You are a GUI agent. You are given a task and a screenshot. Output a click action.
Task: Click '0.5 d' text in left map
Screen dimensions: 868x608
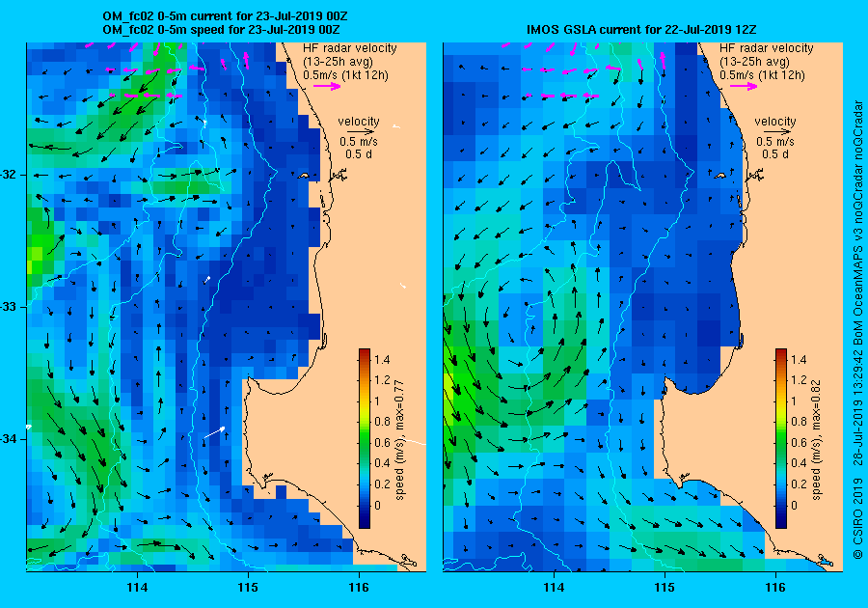coord(359,154)
